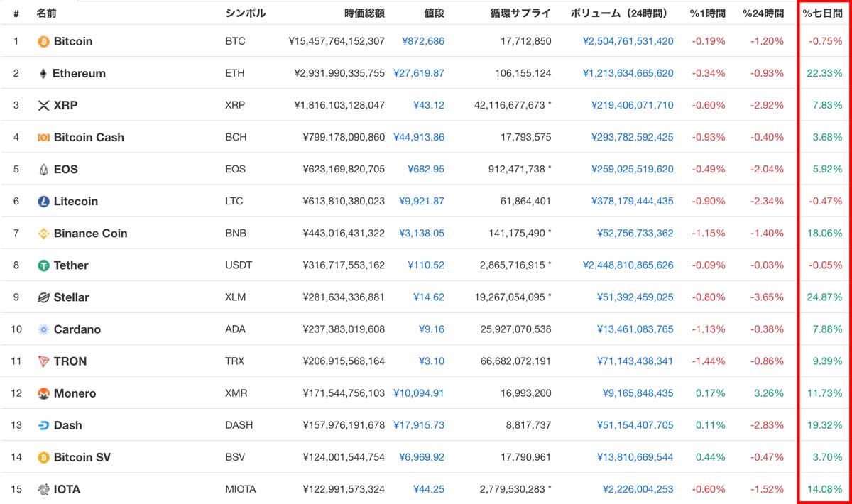Click Stellar seven-day change 24.87%
This screenshot has width=852, height=504.
click(x=825, y=297)
